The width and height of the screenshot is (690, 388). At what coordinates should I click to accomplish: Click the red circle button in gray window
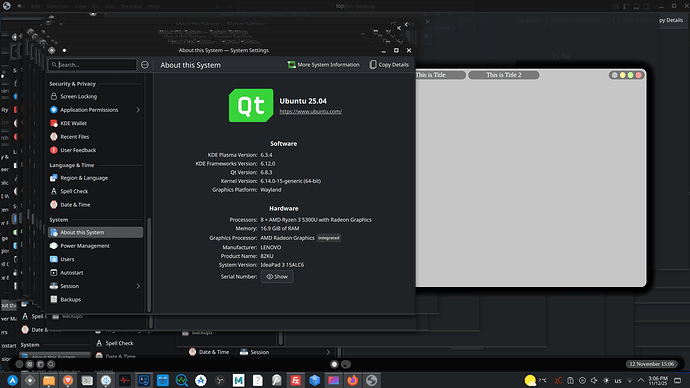click(639, 75)
